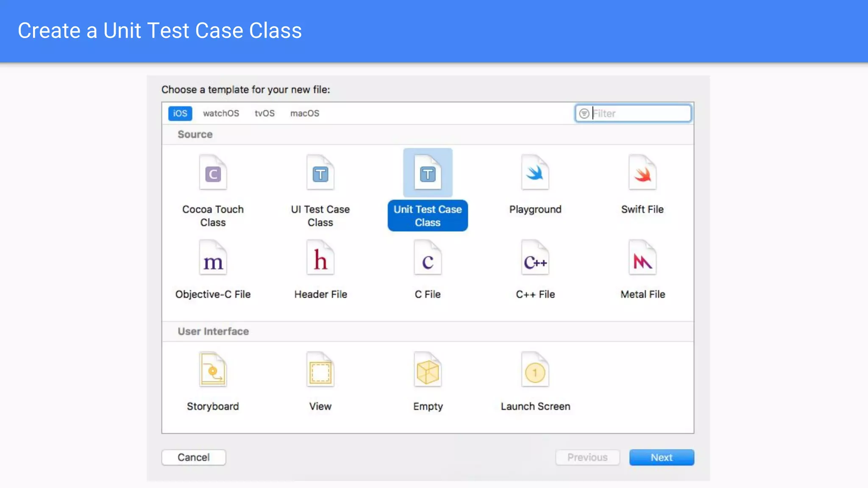The width and height of the screenshot is (868, 488).
Task: Select the C++ File template icon
Action: [535, 258]
